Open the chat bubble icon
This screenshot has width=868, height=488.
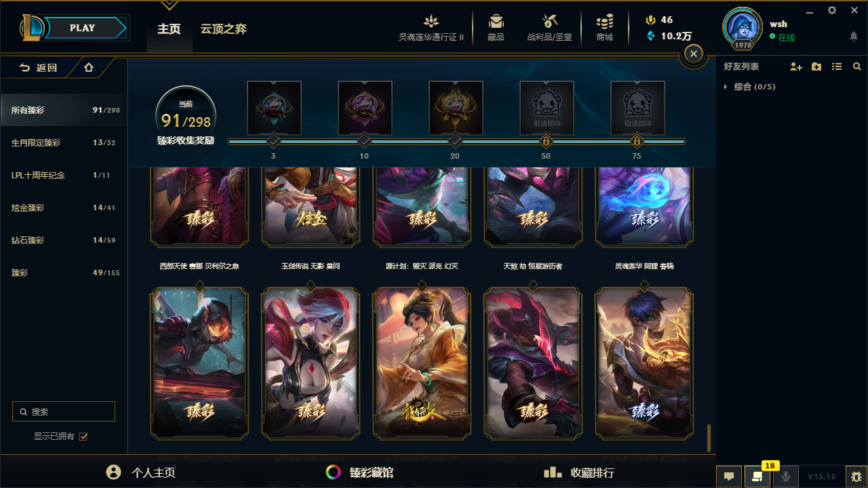pos(729,476)
